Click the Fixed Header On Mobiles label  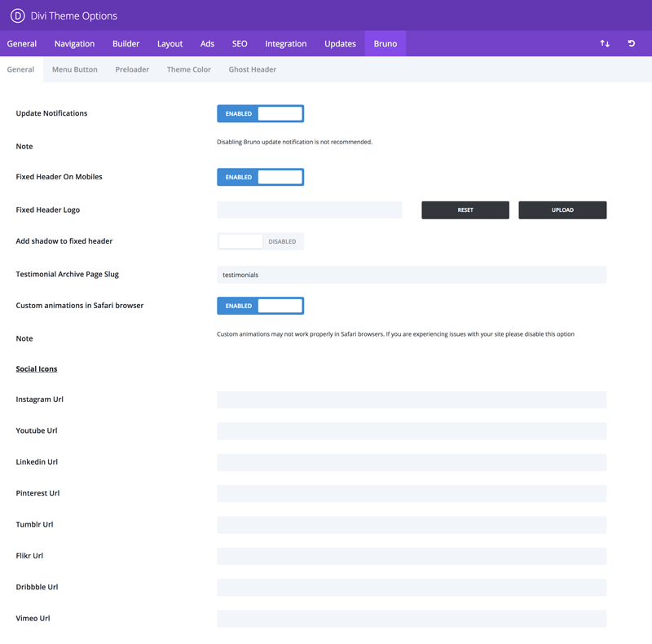click(59, 177)
